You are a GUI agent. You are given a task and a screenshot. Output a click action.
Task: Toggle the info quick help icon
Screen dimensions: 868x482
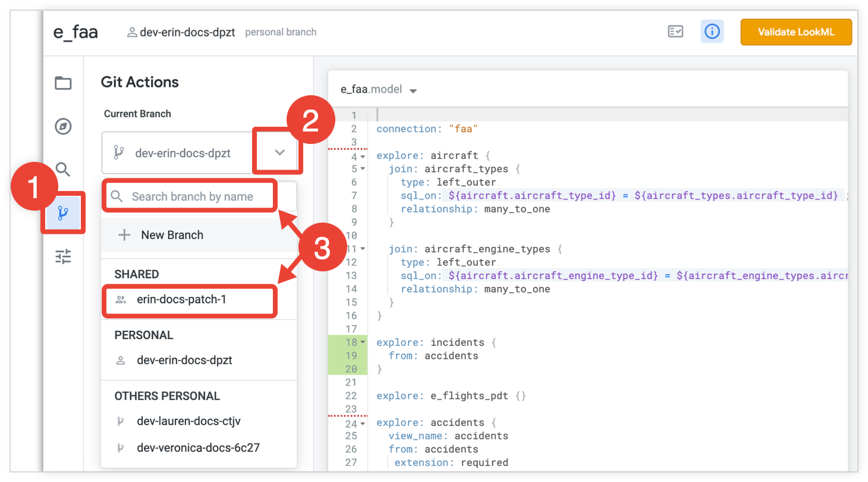(712, 32)
